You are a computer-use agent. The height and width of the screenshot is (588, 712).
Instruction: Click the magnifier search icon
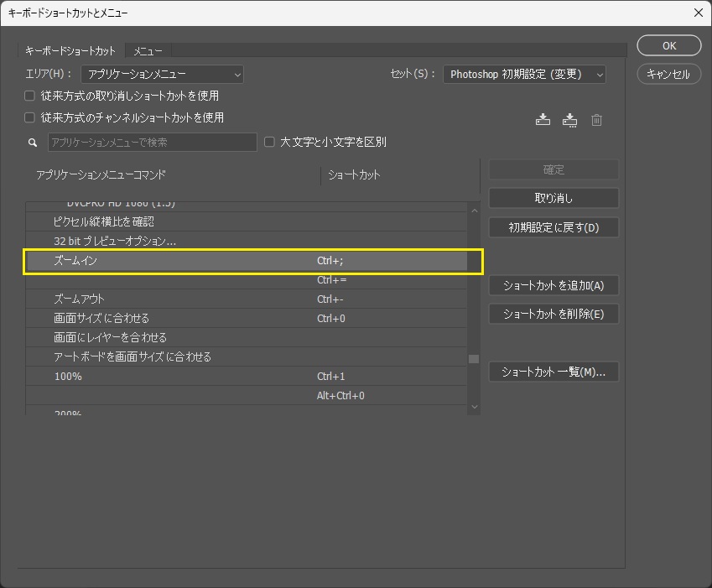pos(33,143)
